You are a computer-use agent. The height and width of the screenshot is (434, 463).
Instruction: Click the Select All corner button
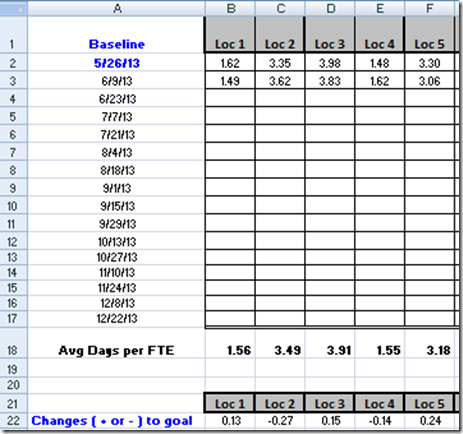point(13,8)
